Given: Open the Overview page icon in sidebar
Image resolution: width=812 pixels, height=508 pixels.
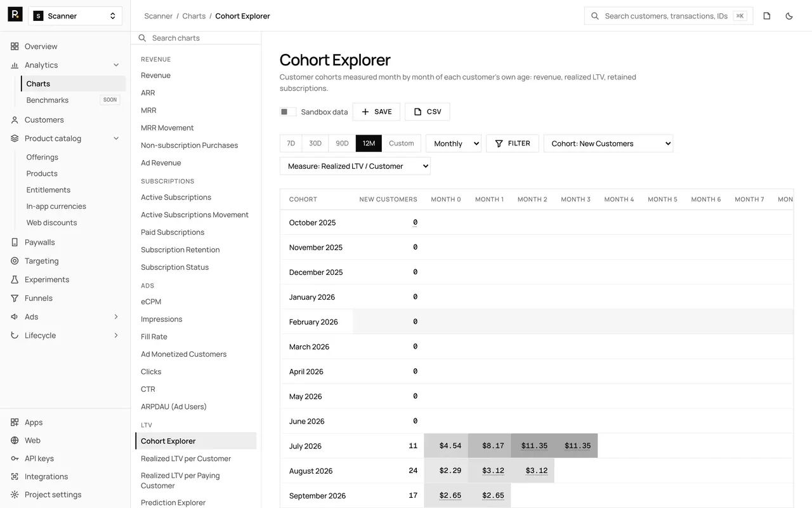Looking at the screenshot, I should click(15, 46).
